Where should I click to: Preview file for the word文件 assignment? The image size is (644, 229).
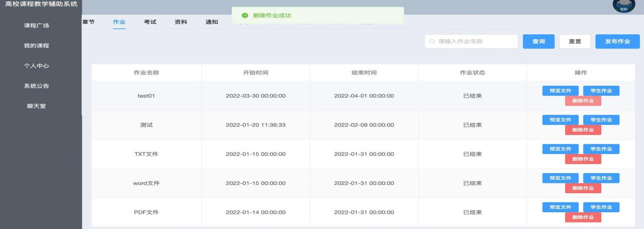(x=560, y=178)
